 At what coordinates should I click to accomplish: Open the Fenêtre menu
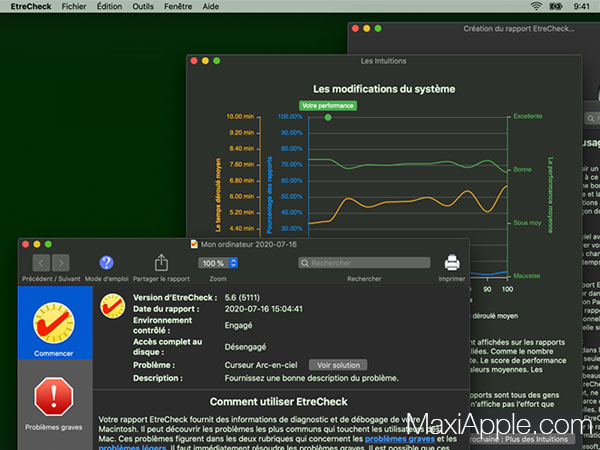(178, 6)
